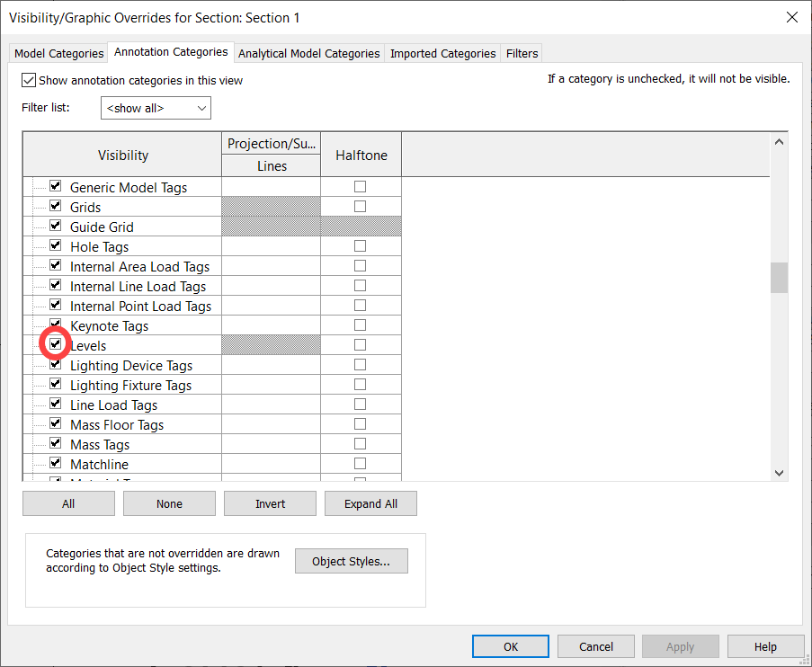Click the scrollbar down arrow

click(779, 473)
